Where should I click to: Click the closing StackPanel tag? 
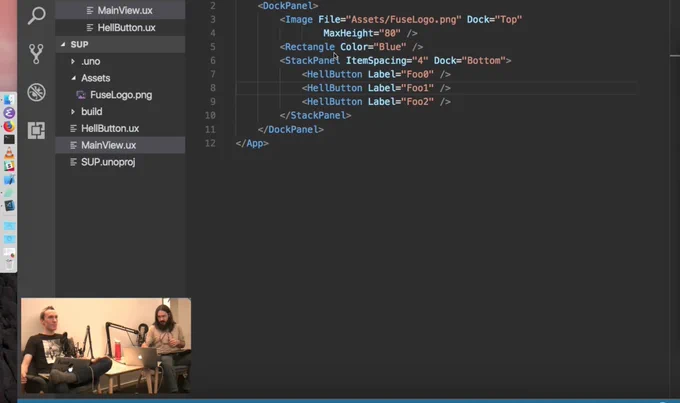pyautogui.click(x=315, y=115)
